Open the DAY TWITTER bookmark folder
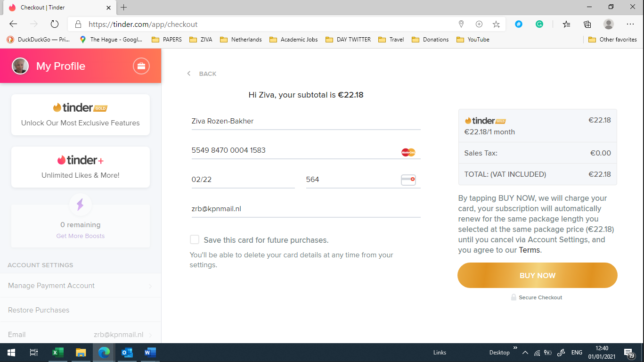The image size is (644, 362). tap(348, 40)
